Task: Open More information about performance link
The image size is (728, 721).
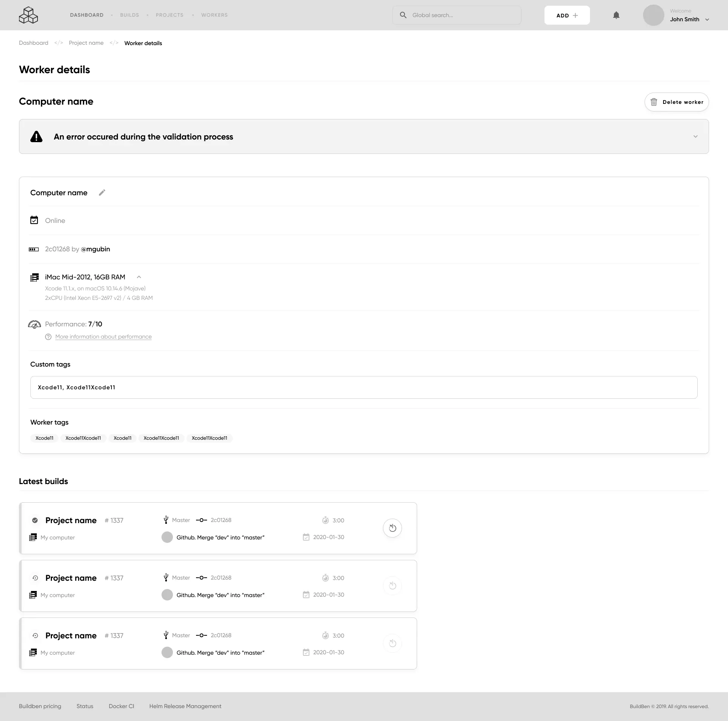Action: click(x=103, y=336)
